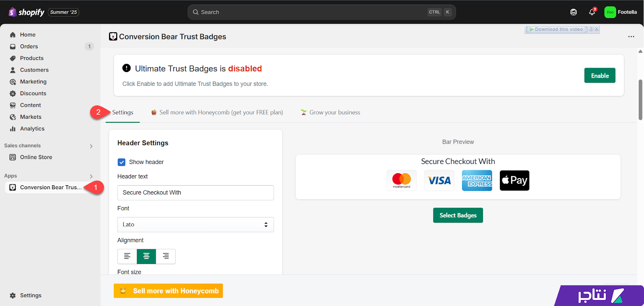Screen dimensions: 644x306
Task: Go to Home in sidebar
Action: (28, 35)
